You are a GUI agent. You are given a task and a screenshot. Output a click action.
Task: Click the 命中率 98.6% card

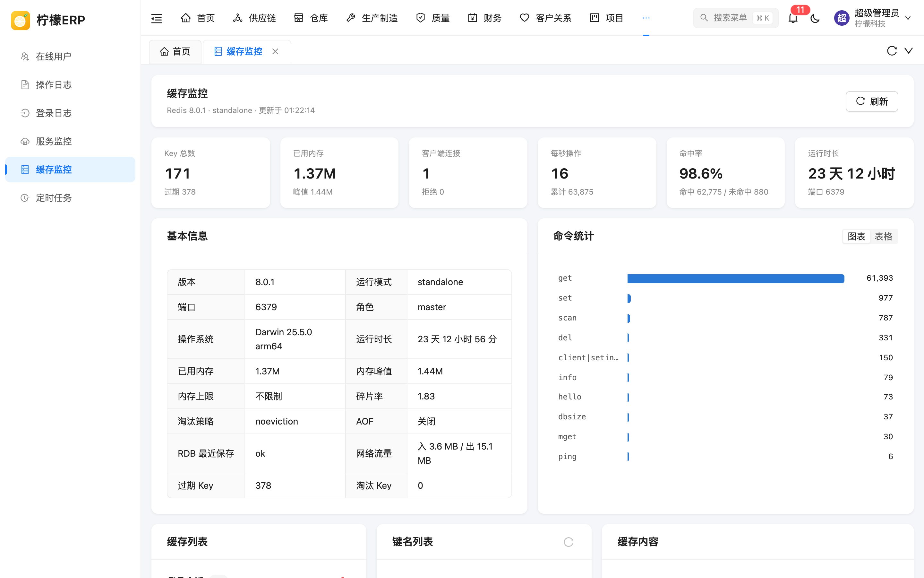725,173
